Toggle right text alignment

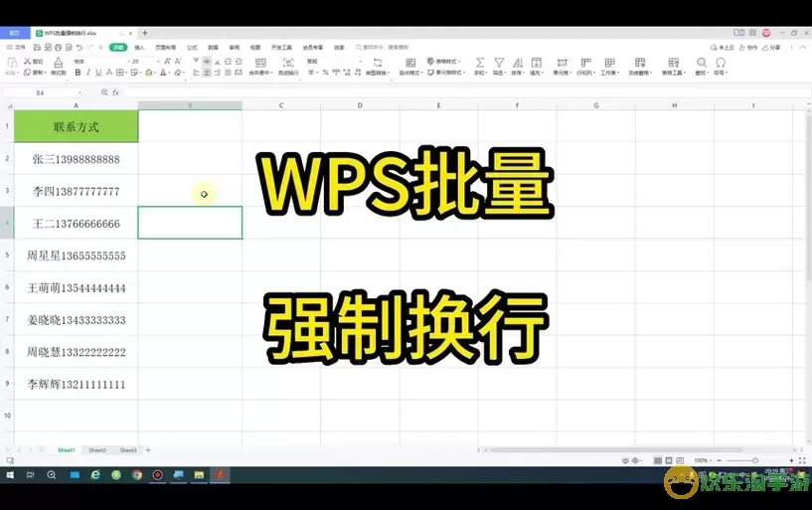(x=218, y=73)
